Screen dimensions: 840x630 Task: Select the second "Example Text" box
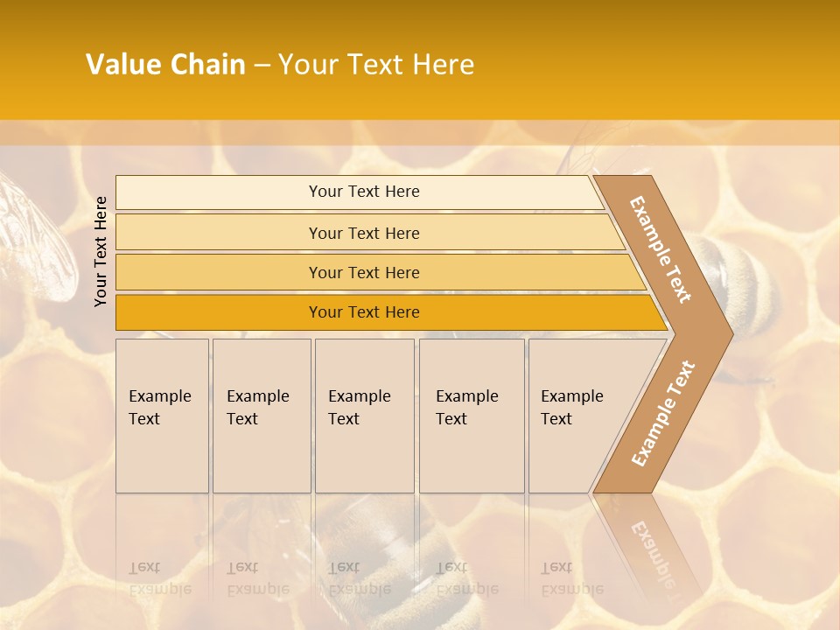pos(261,416)
